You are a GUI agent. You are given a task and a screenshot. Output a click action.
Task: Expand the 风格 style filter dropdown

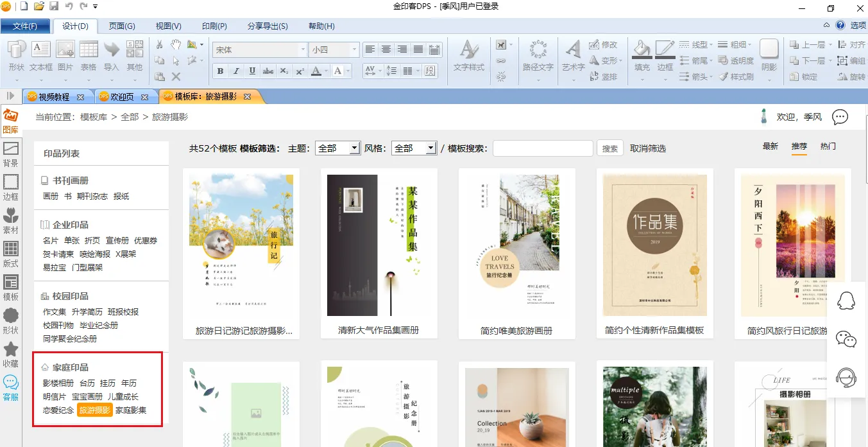(414, 148)
